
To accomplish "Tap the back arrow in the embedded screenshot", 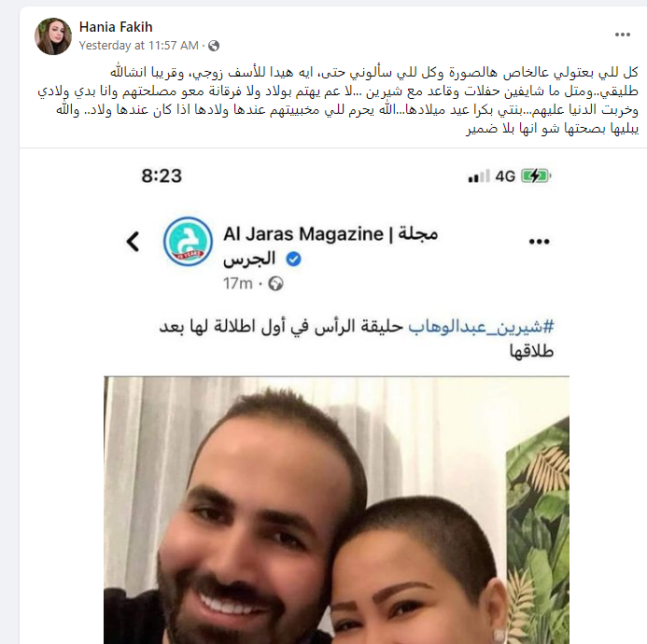I will [133, 242].
